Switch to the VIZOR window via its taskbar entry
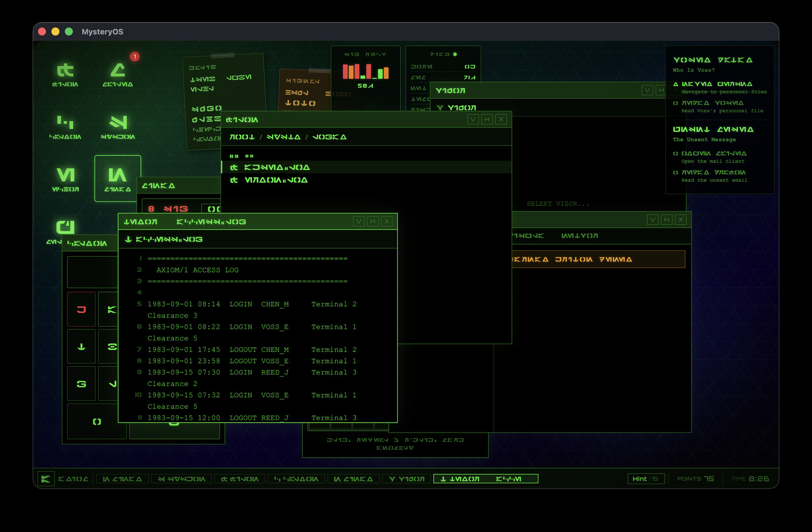Image resolution: width=812 pixels, height=532 pixels. (406, 478)
